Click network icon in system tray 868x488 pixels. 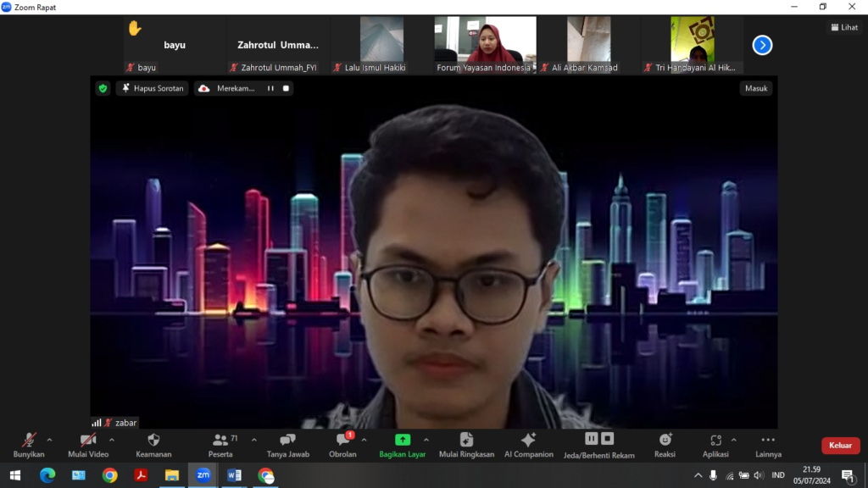coord(729,475)
